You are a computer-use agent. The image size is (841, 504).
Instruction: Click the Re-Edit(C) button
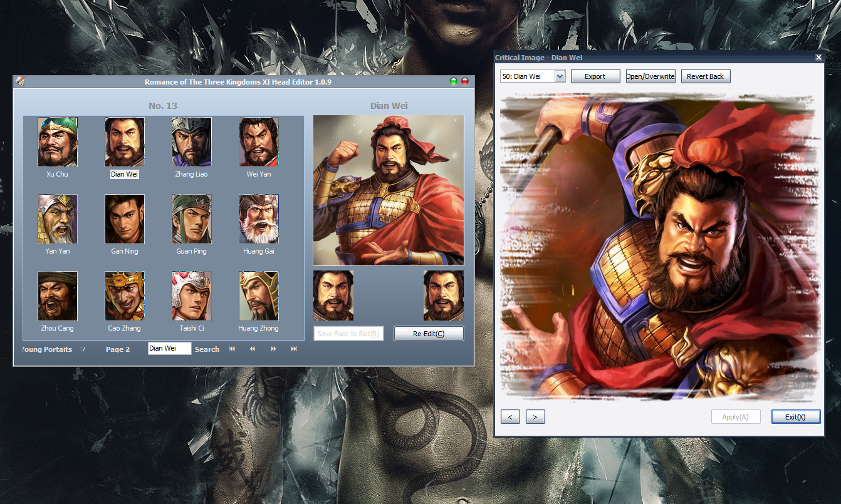[429, 334]
